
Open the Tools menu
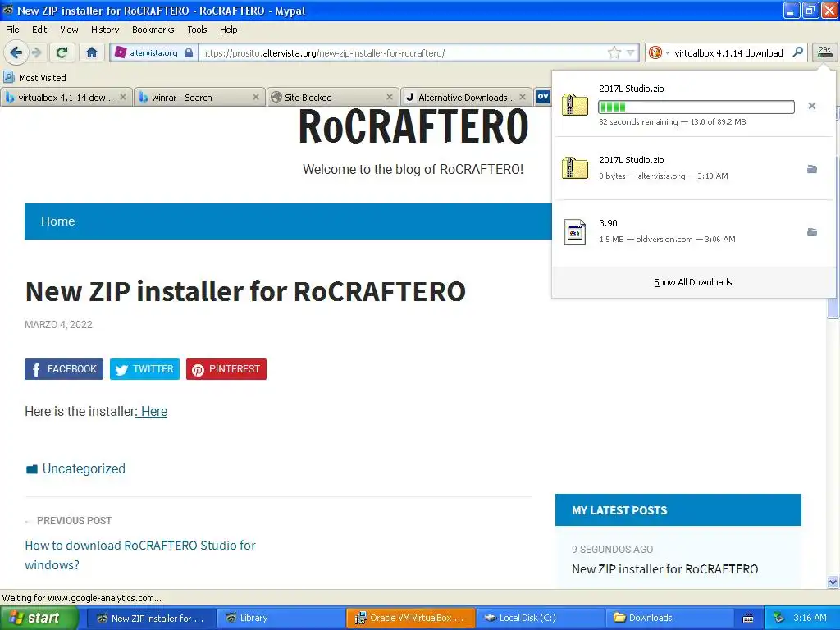click(197, 30)
